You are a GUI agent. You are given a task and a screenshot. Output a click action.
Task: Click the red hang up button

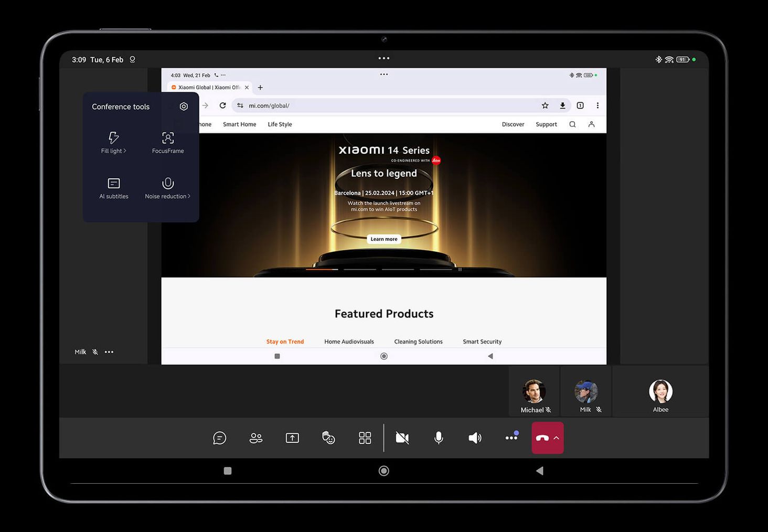pyautogui.click(x=542, y=438)
